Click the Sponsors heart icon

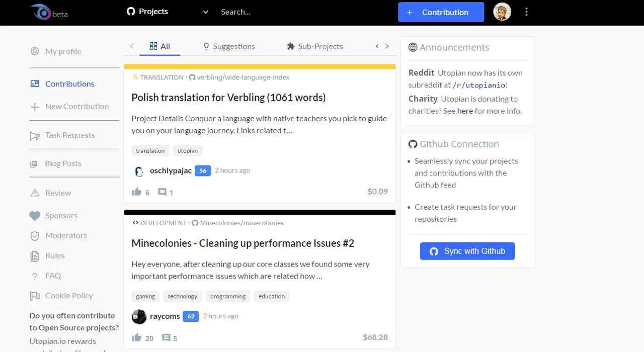(x=35, y=216)
